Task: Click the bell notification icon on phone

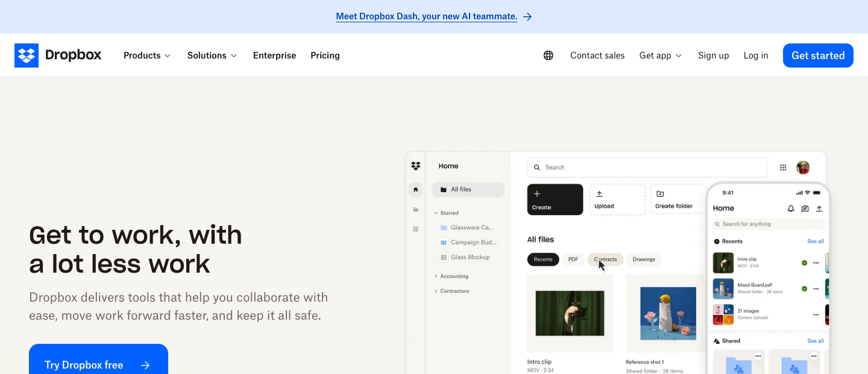Action: click(791, 209)
